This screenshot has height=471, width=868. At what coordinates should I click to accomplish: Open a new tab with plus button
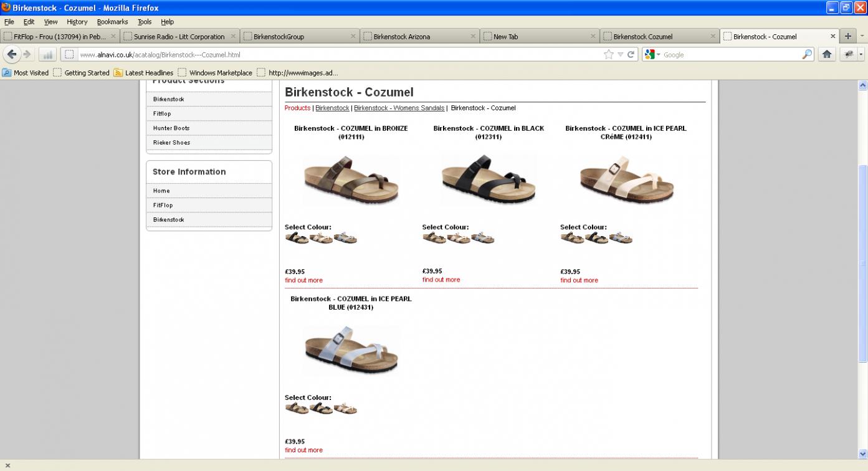pos(847,36)
